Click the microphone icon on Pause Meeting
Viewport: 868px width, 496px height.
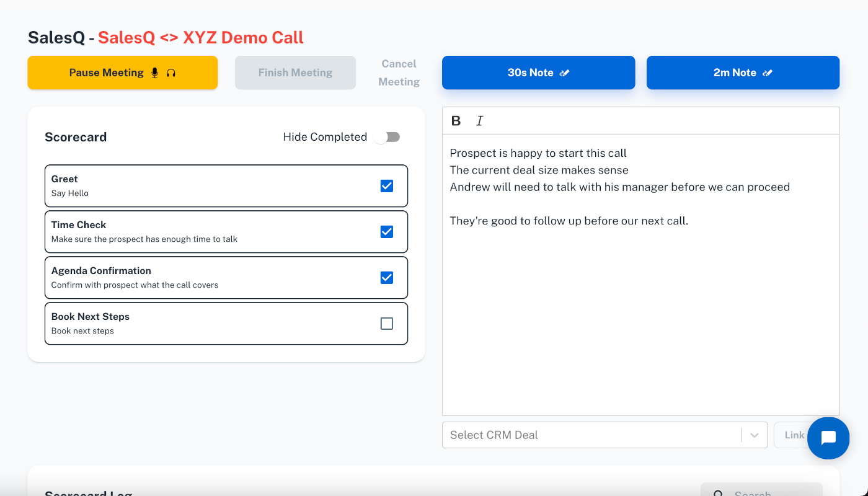(155, 73)
